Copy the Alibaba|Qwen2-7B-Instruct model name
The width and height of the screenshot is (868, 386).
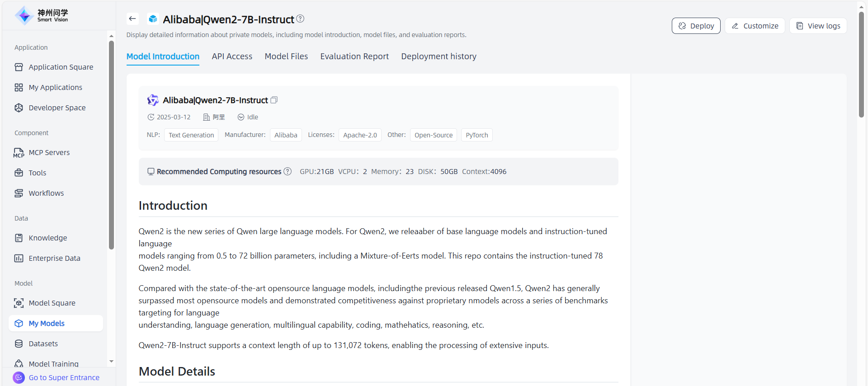click(274, 100)
